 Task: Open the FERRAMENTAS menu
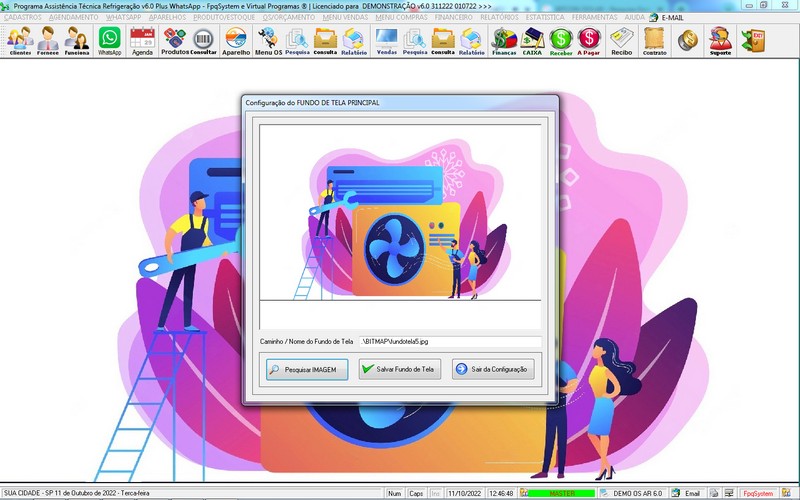594,17
